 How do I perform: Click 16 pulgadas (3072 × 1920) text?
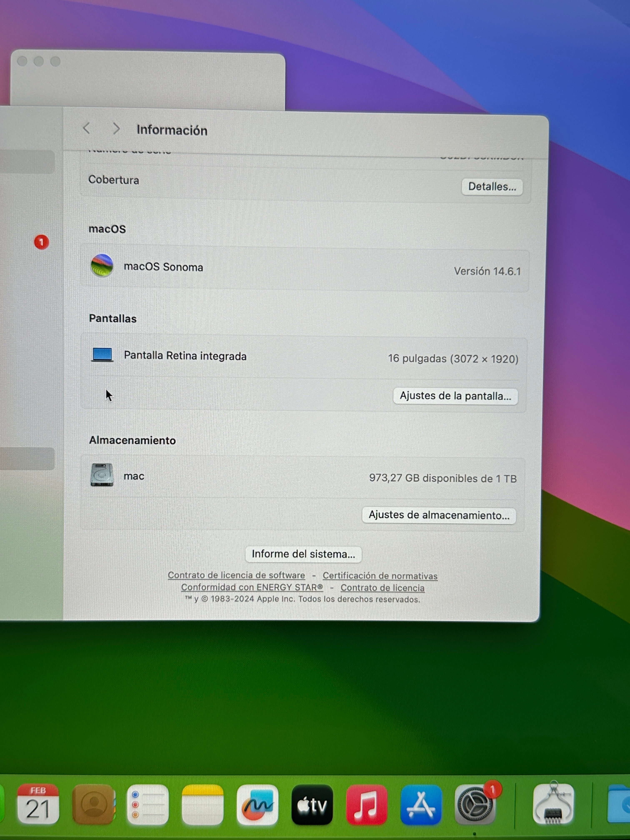tap(453, 359)
